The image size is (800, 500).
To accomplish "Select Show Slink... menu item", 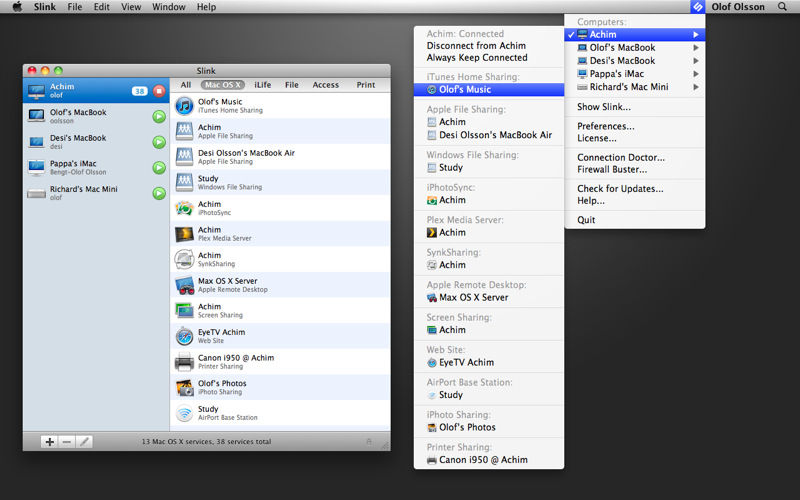I will coord(604,107).
